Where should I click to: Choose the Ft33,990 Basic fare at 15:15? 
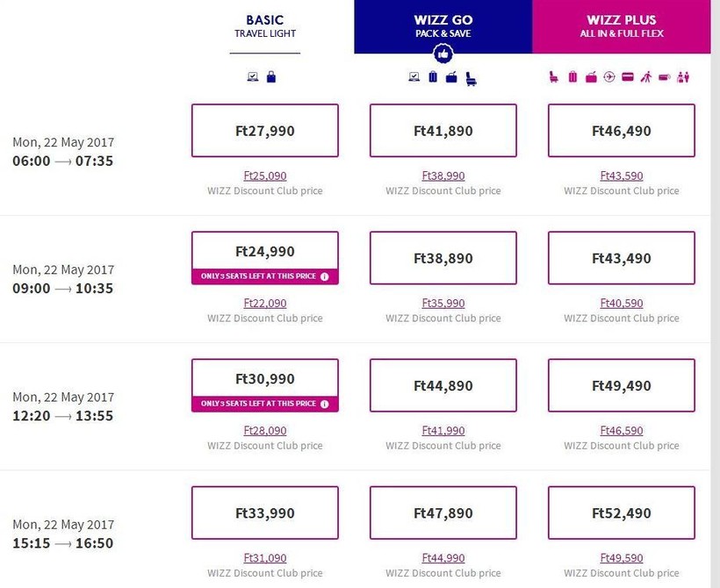[x=264, y=513]
